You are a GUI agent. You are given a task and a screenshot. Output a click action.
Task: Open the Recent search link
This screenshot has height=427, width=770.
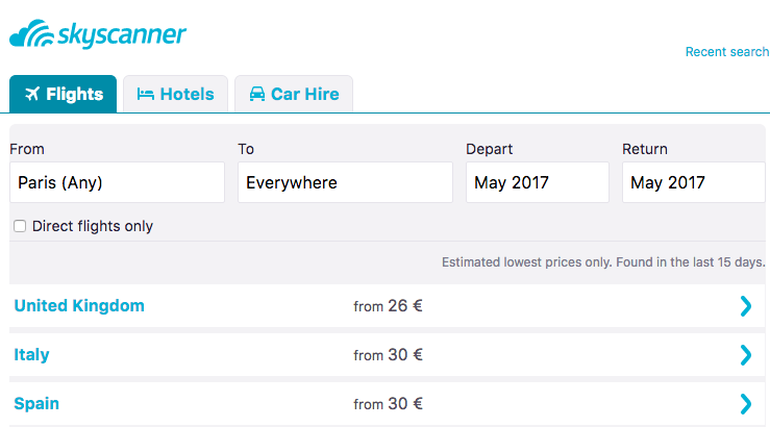[727, 52]
